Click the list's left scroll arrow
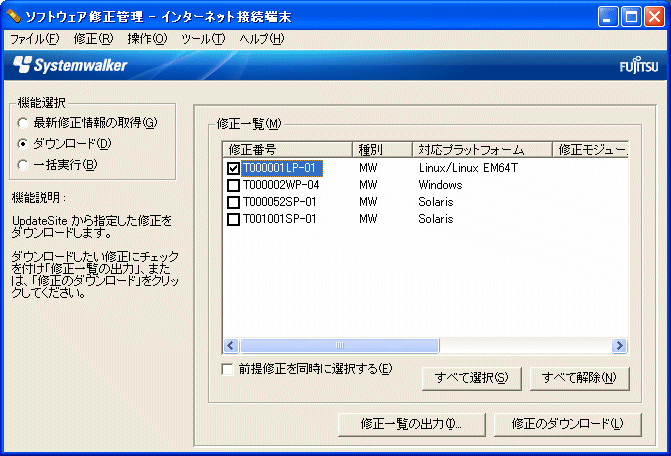The image size is (671, 456). (x=231, y=346)
